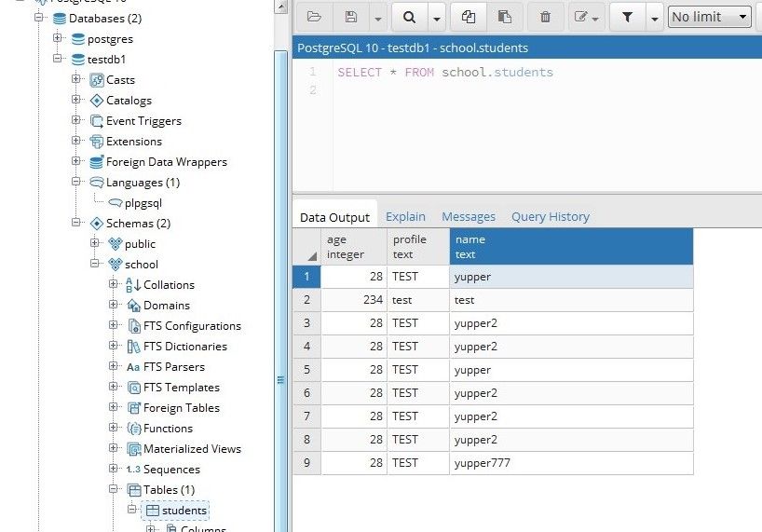The image size is (762, 532).
Task: Click the Event Triggers node icon
Action: point(97,121)
